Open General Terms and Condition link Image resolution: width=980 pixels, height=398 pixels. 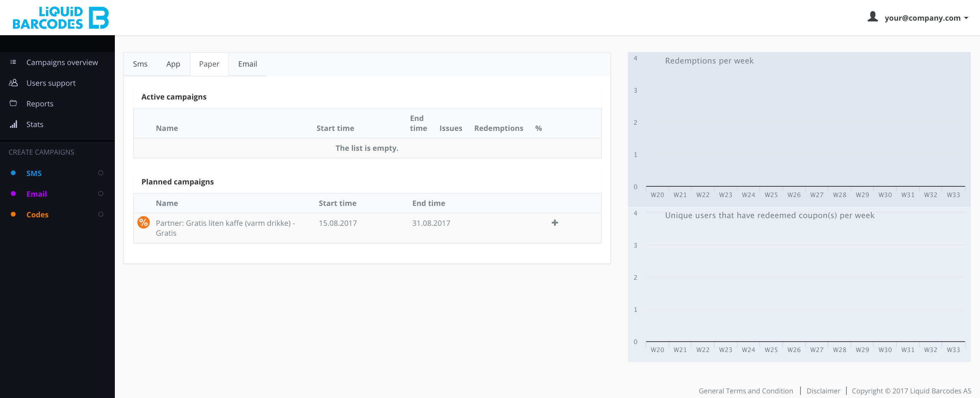(746, 391)
